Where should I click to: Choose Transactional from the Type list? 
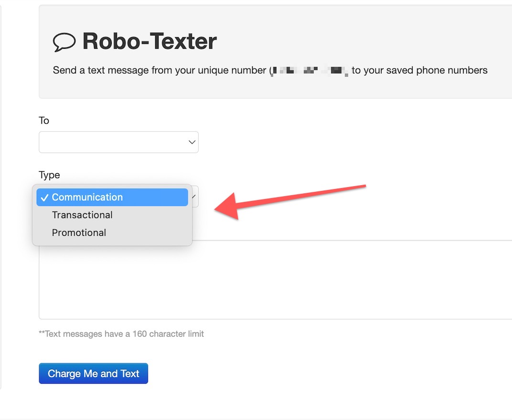pyautogui.click(x=112, y=215)
